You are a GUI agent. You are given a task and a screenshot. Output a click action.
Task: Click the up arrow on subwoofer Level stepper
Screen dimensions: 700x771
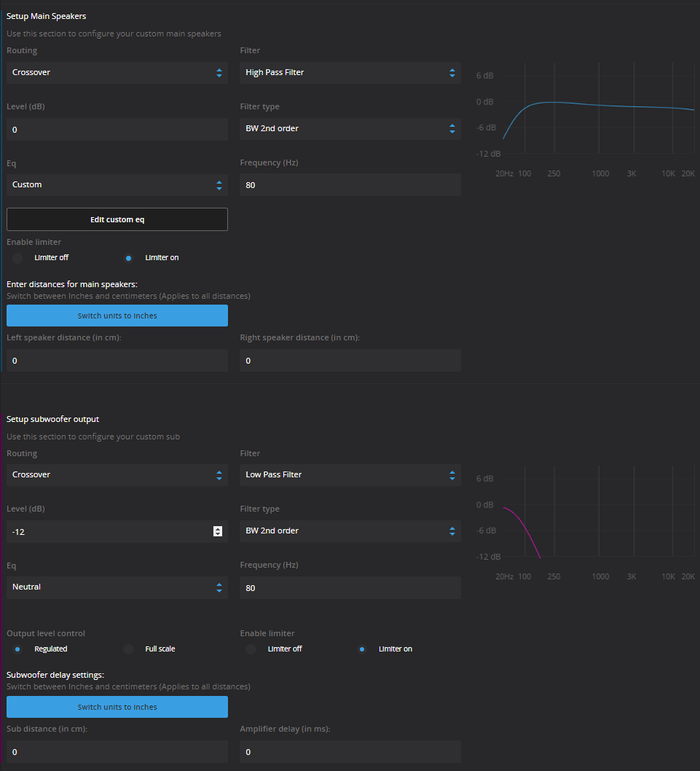pyautogui.click(x=216, y=528)
